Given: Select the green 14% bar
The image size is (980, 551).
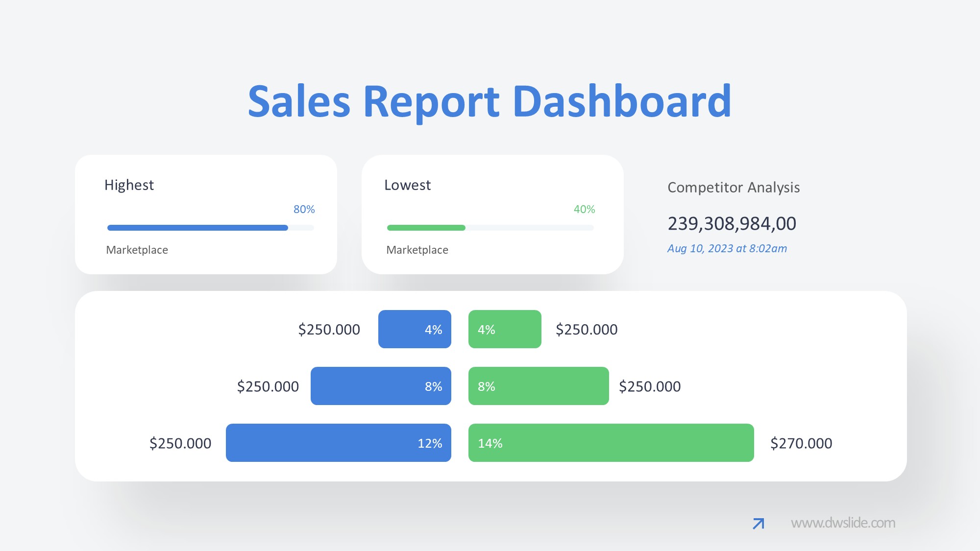Looking at the screenshot, I should 611,443.
